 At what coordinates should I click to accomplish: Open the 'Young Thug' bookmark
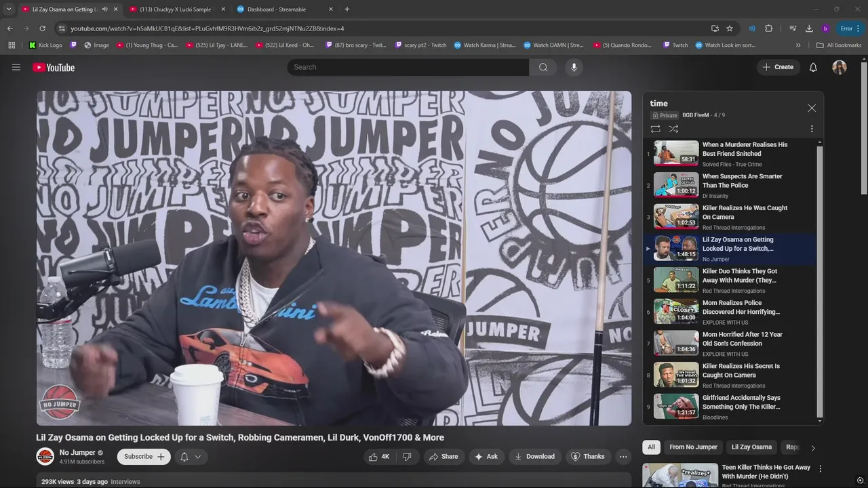147,45
